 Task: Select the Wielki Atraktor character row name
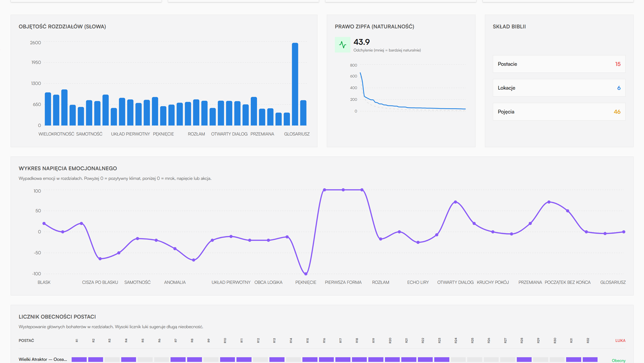click(43, 360)
